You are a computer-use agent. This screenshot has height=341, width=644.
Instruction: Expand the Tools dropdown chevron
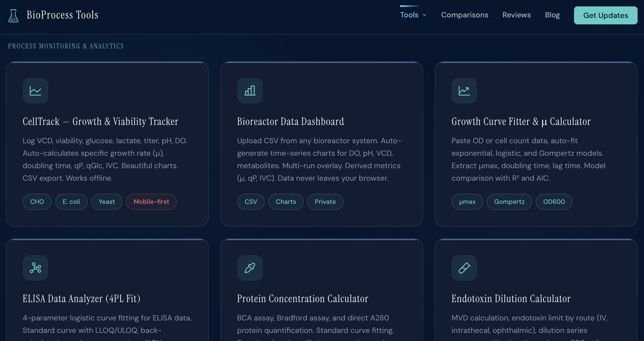[424, 15]
